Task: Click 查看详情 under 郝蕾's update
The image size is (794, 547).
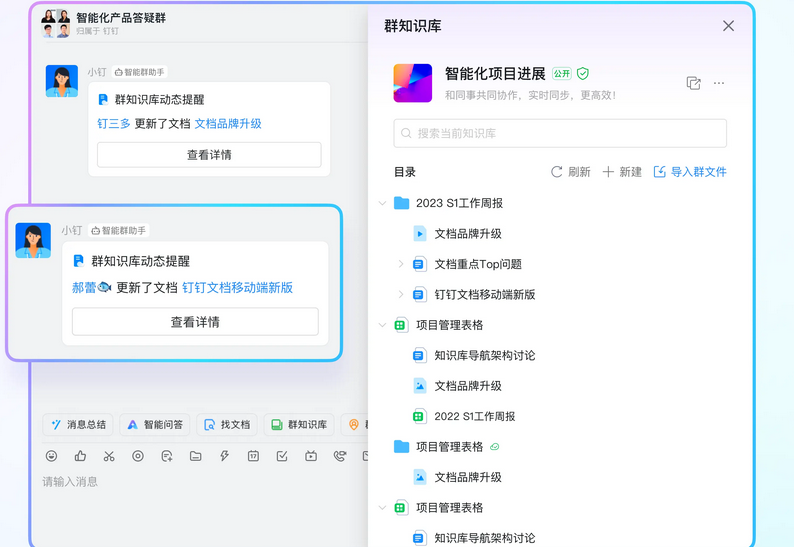Action: pyautogui.click(x=195, y=322)
